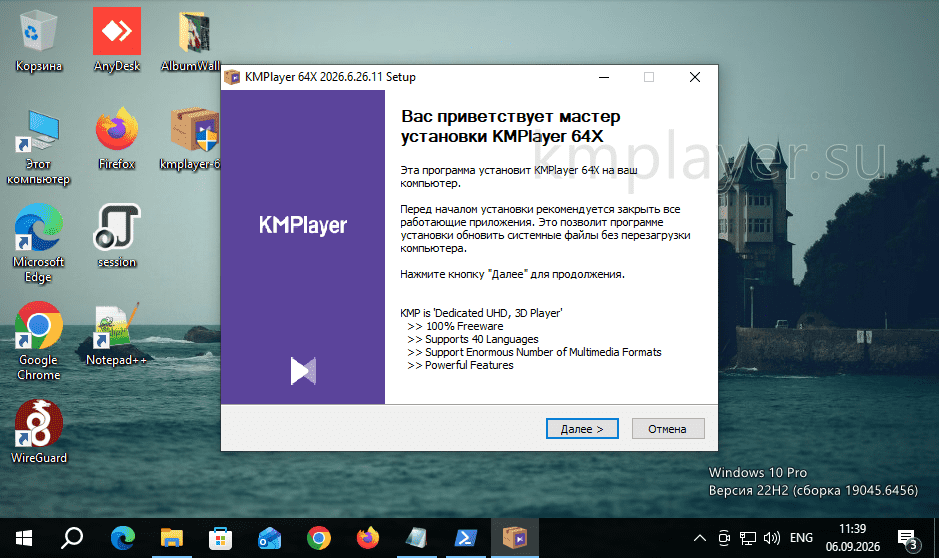Screen dimensions: 939x558
Task: Switch input language ENG indicator
Action: (801, 538)
